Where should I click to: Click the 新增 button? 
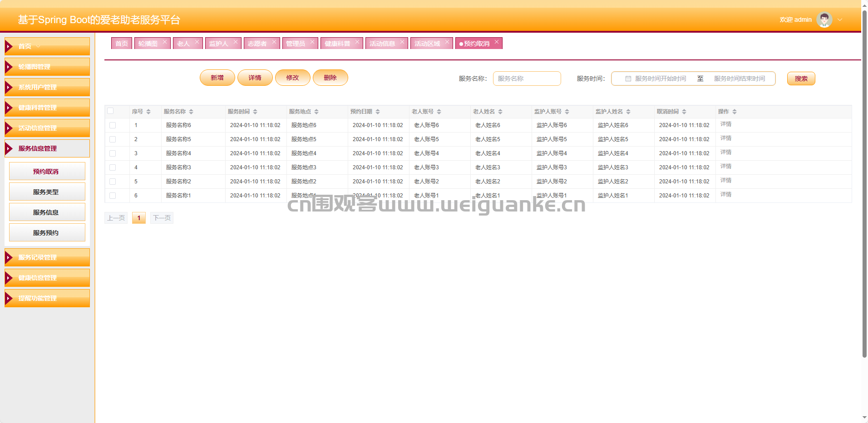pos(217,78)
